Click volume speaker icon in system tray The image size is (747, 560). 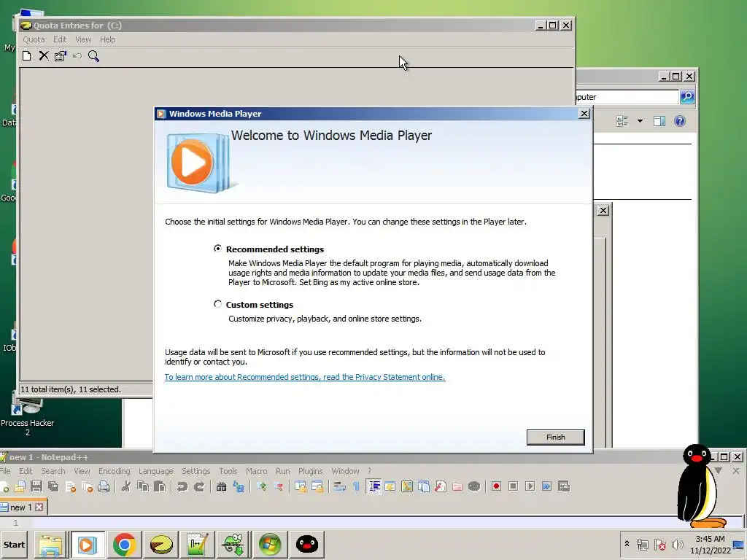(677, 544)
